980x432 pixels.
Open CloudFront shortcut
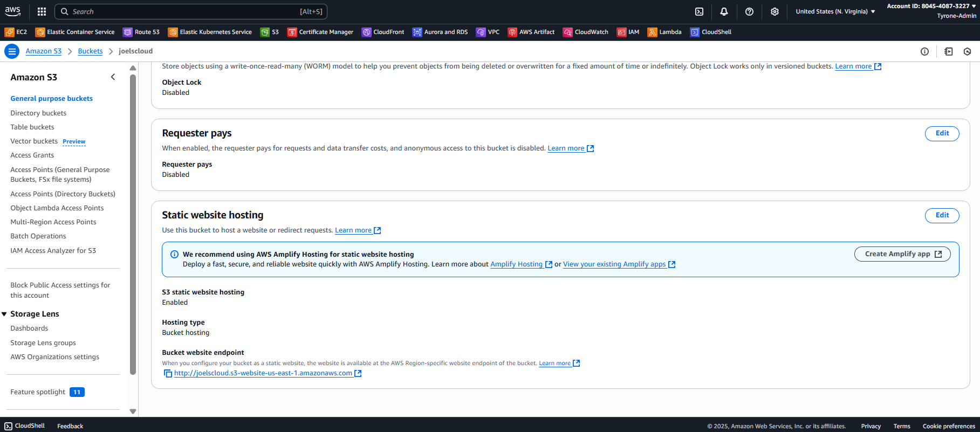pos(383,32)
